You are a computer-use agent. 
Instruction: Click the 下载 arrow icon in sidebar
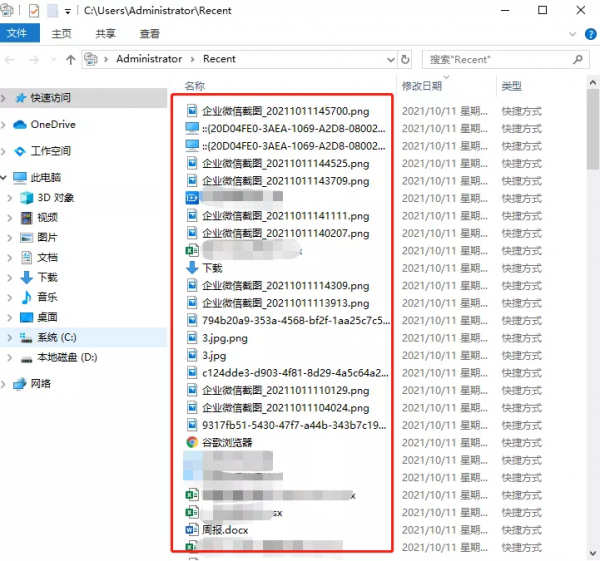tap(26, 277)
